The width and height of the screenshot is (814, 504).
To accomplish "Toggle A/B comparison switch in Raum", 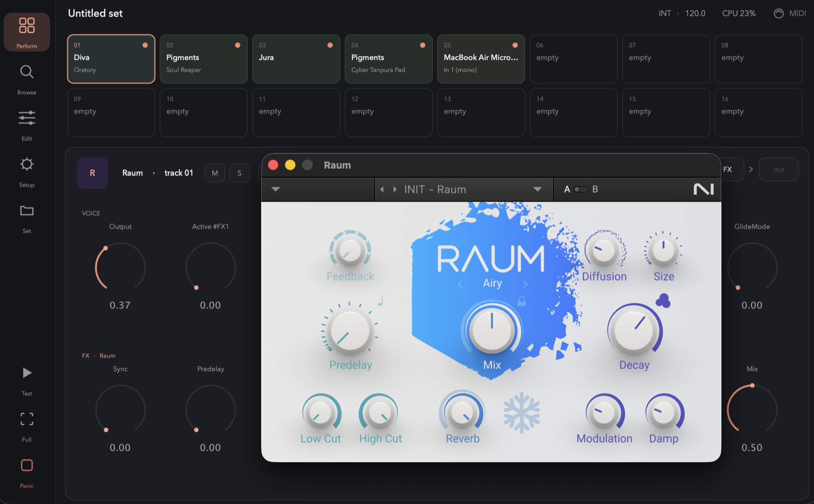I will tap(581, 189).
